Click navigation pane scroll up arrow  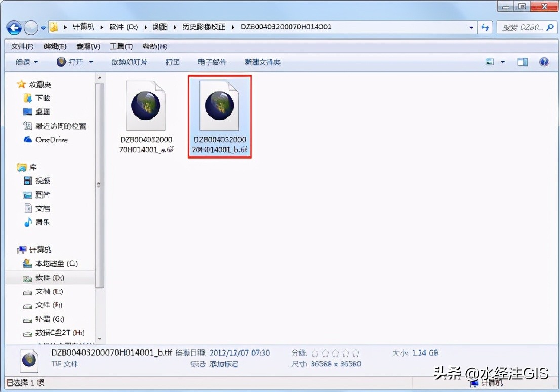pos(100,77)
